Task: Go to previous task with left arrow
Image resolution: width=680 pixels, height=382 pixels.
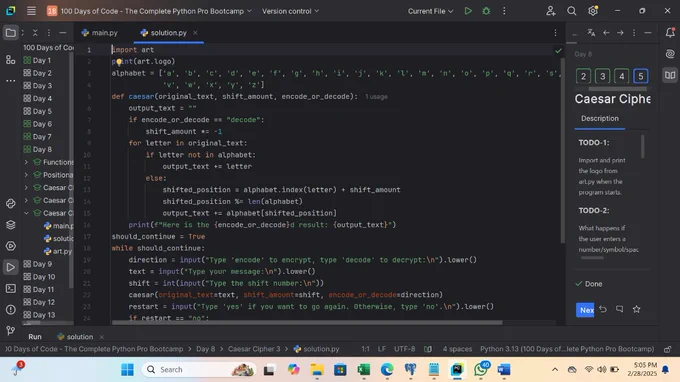Action: [606, 33]
